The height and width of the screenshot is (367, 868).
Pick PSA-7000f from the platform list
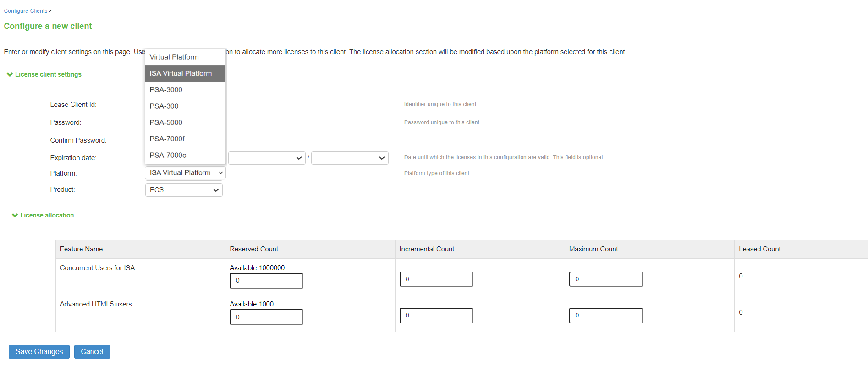click(185, 139)
